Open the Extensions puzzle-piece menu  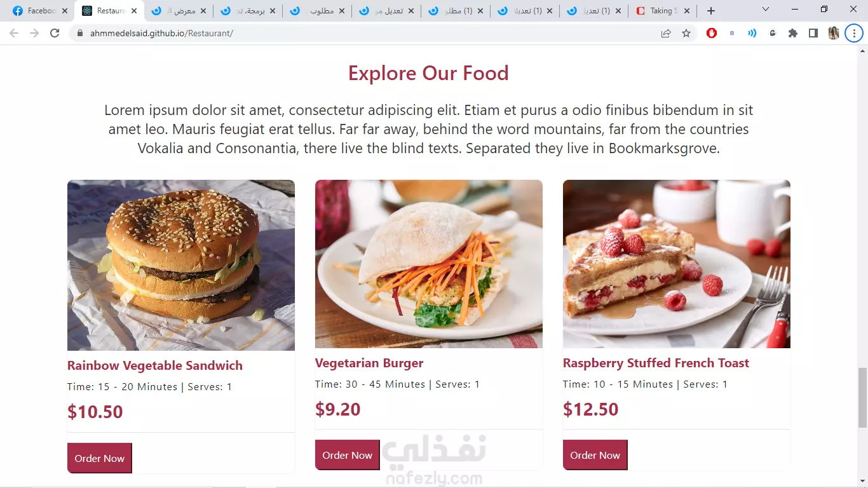(793, 33)
